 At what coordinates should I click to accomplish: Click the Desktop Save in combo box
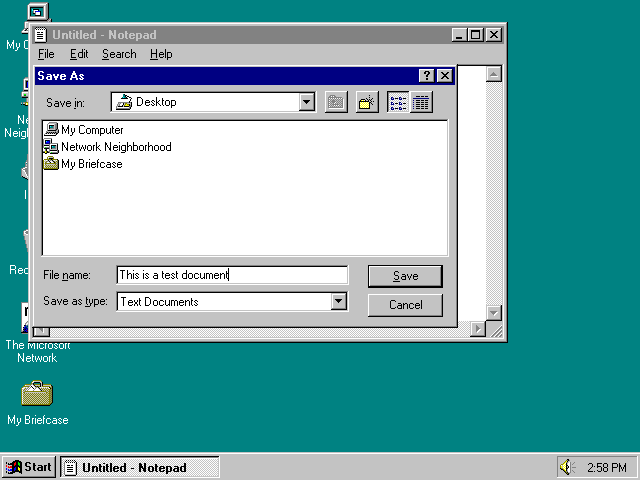[213, 102]
